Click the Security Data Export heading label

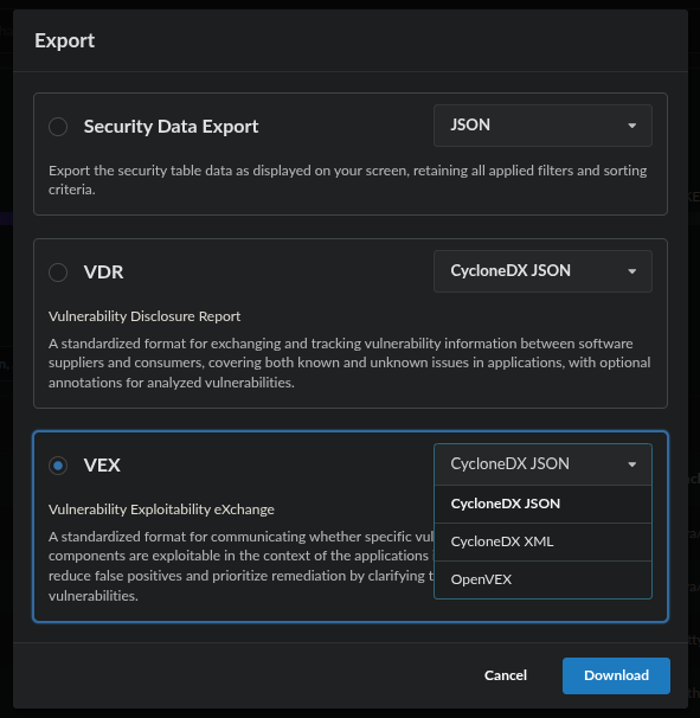pyautogui.click(x=171, y=126)
